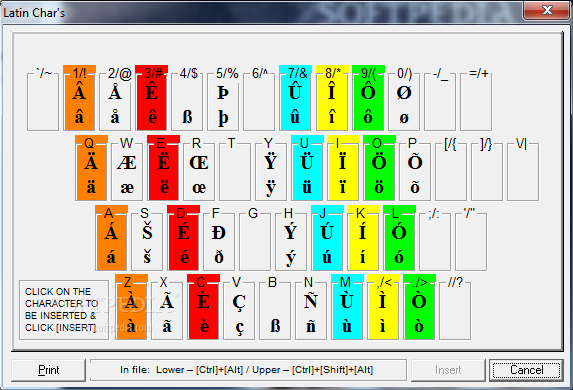The height and width of the screenshot is (390, 573).
Task: Select uppercase Ò on the ./> key
Action: coord(419,301)
